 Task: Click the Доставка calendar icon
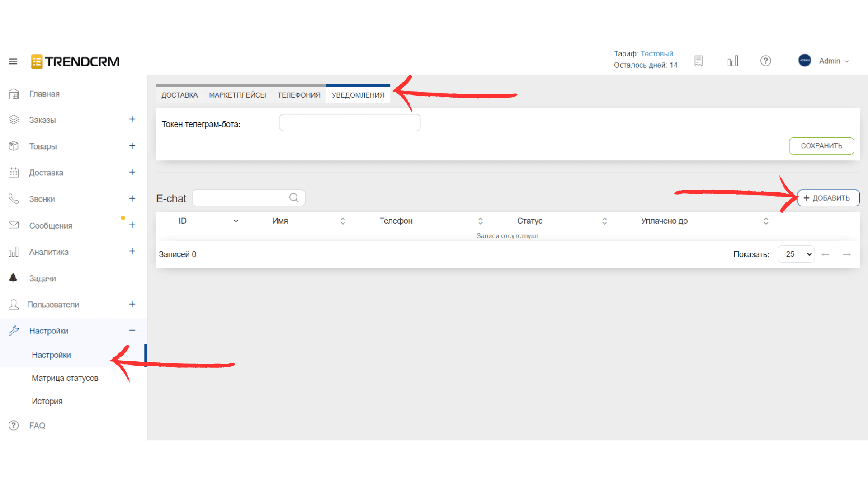14,172
